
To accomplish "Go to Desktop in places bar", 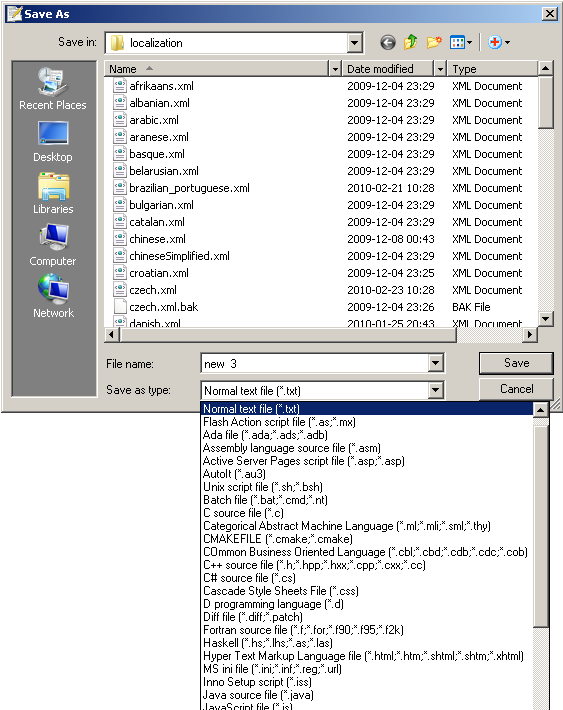I will coord(53,141).
